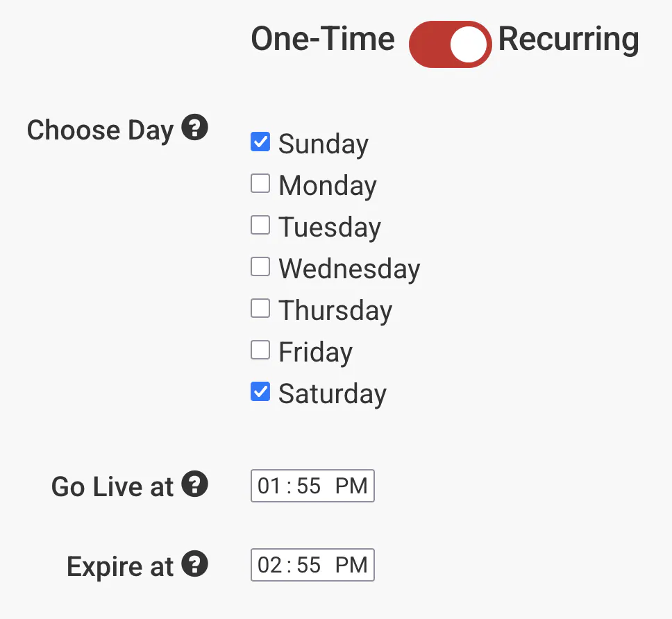This screenshot has height=619, width=672.
Task: Tick the Wednesday checkbox
Action: [260, 267]
